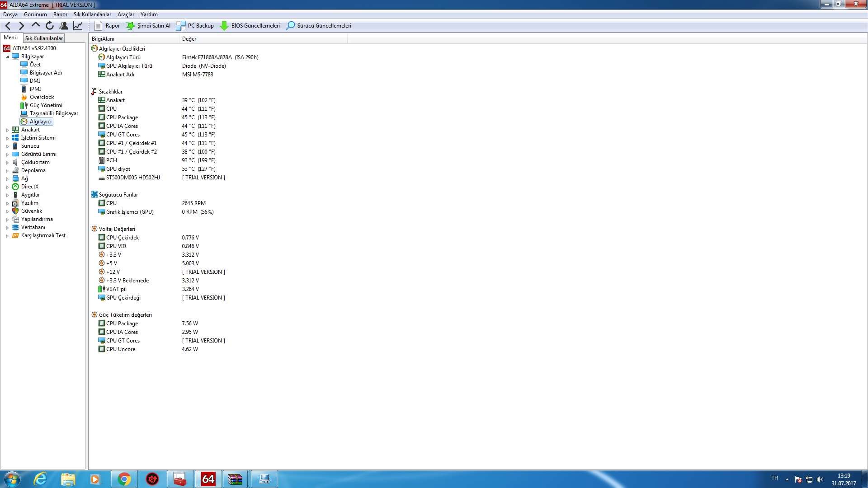Screen dimensions: 868x488
Task: Go back with the left arrow icon
Action: 8,26
